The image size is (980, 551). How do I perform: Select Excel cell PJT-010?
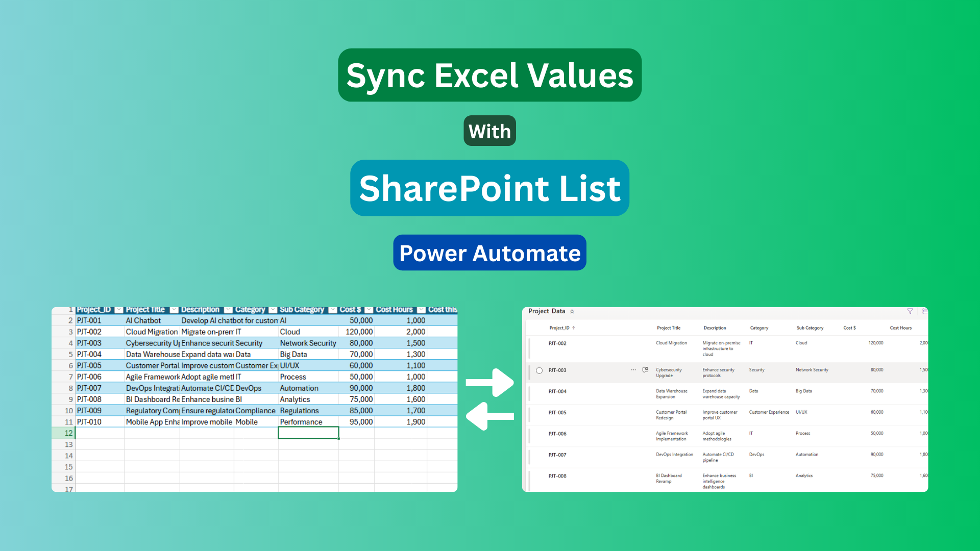100,422
